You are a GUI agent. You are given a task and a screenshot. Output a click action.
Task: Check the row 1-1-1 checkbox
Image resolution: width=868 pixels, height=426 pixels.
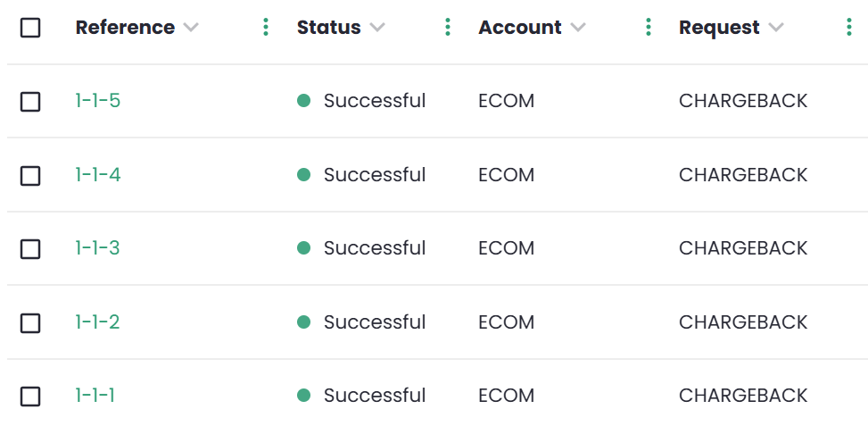30,397
